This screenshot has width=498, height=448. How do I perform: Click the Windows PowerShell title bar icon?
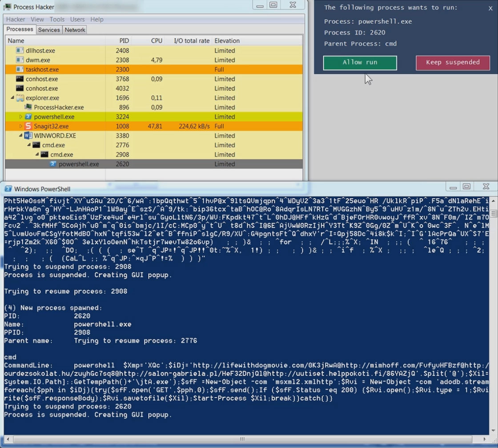8,188
